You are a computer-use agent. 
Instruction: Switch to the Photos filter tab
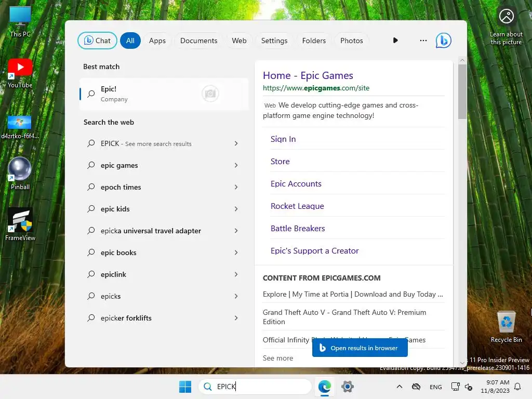pos(352,41)
